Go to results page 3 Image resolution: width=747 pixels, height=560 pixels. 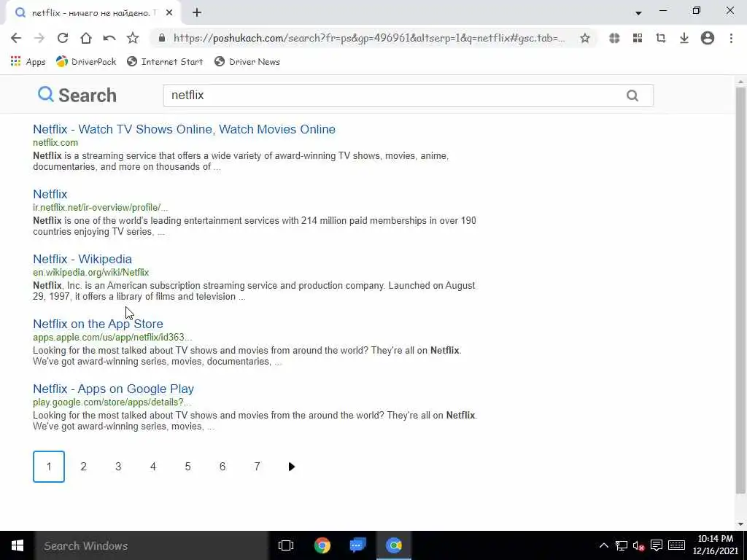coord(118,467)
